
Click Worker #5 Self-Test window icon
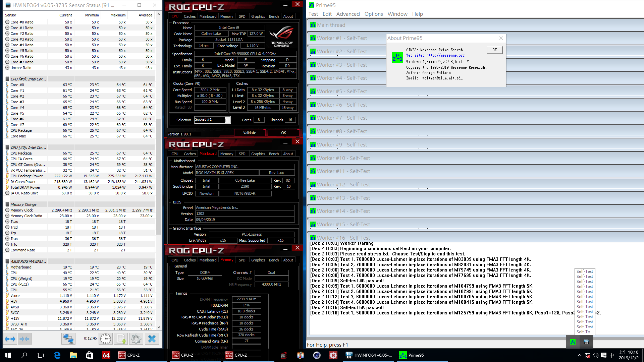pos(313,92)
